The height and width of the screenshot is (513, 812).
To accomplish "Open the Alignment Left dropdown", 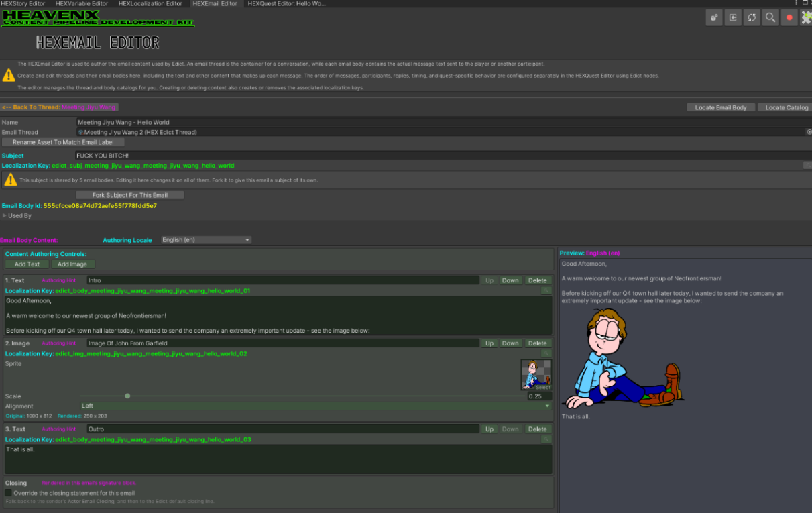I will click(316, 406).
